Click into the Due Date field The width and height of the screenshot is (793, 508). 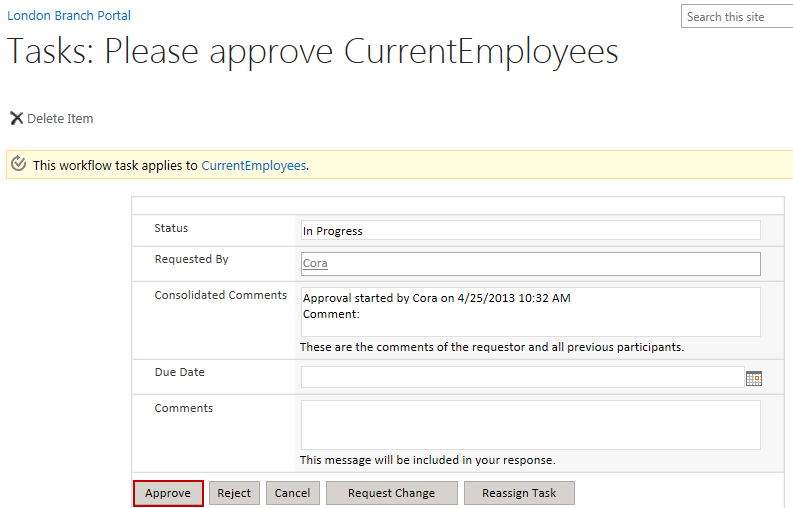pos(522,377)
